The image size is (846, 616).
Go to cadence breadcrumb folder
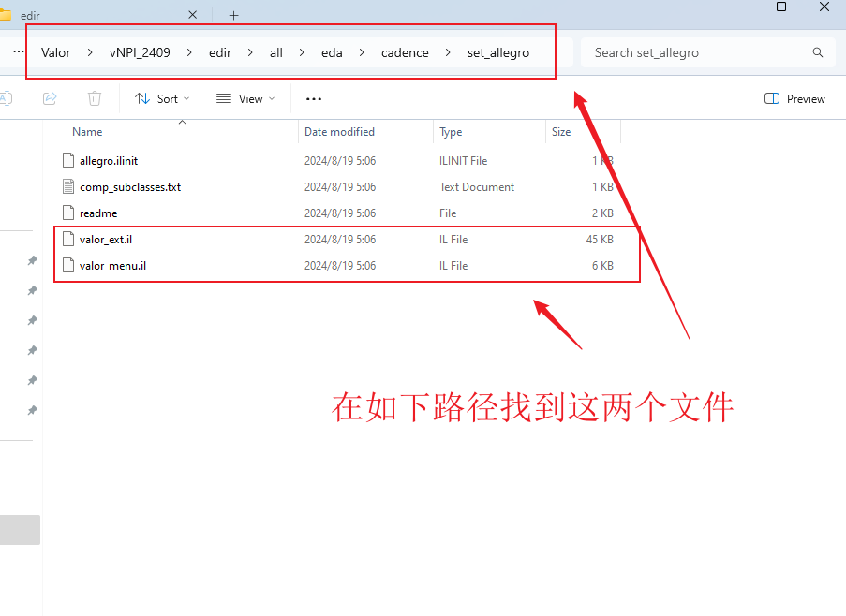[405, 52]
